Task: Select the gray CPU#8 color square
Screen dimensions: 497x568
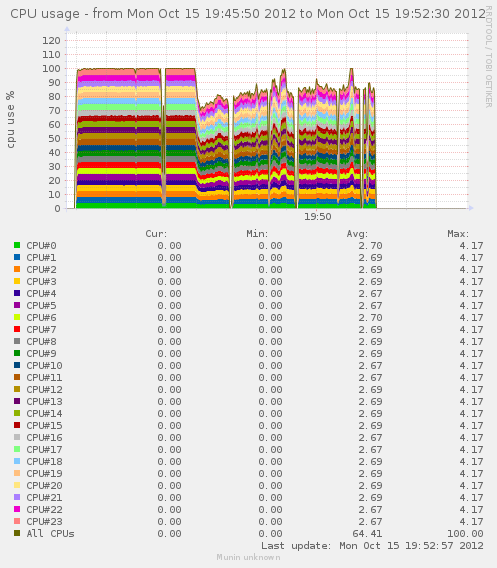Action: [x=17, y=341]
